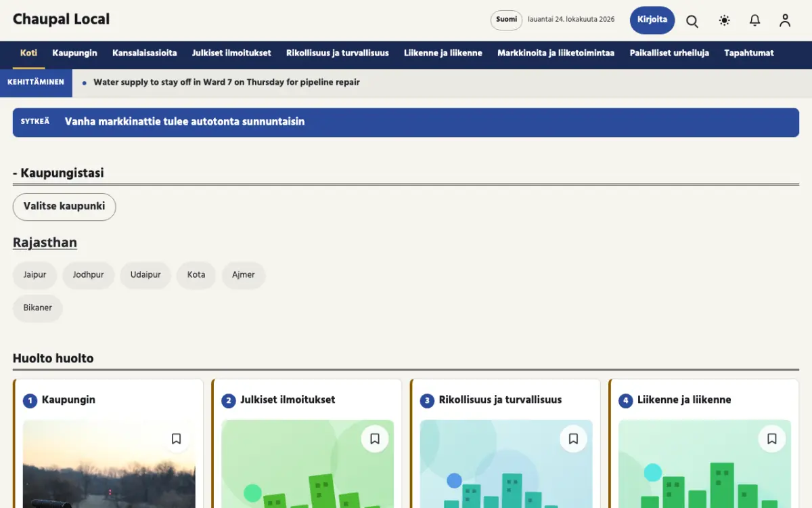Expand the Rajasthan state heading
The width and height of the screenshot is (812, 508).
pos(45,242)
